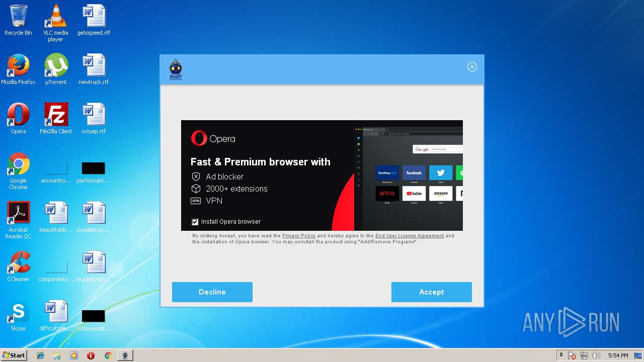Open FileZilla Client shortcut
The image size is (644, 362).
coord(56,119)
